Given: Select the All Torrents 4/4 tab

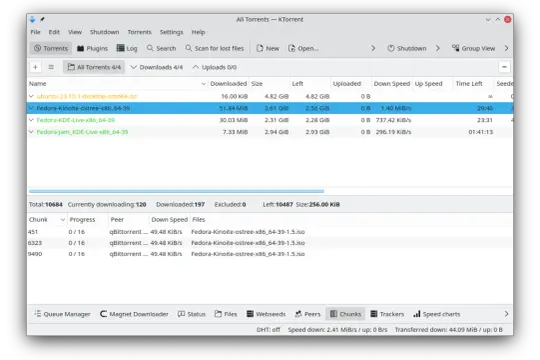Looking at the screenshot, I should point(94,67).
